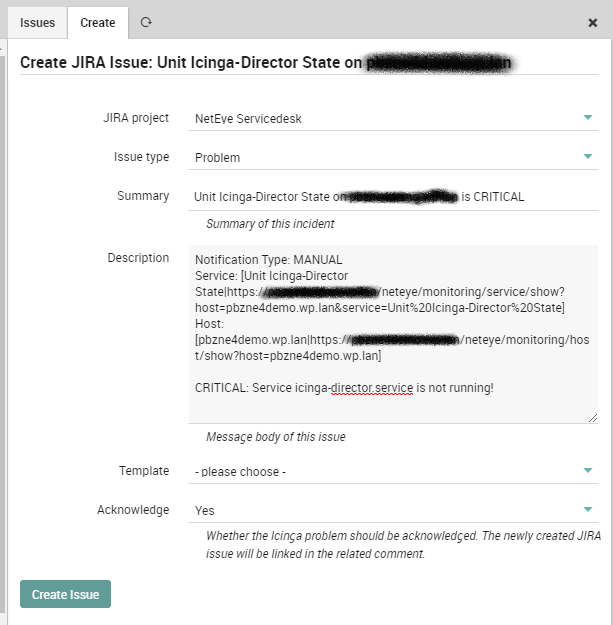
Task: Click 'Notification Type: MANUAL' line in description
Action: (269, 260)
